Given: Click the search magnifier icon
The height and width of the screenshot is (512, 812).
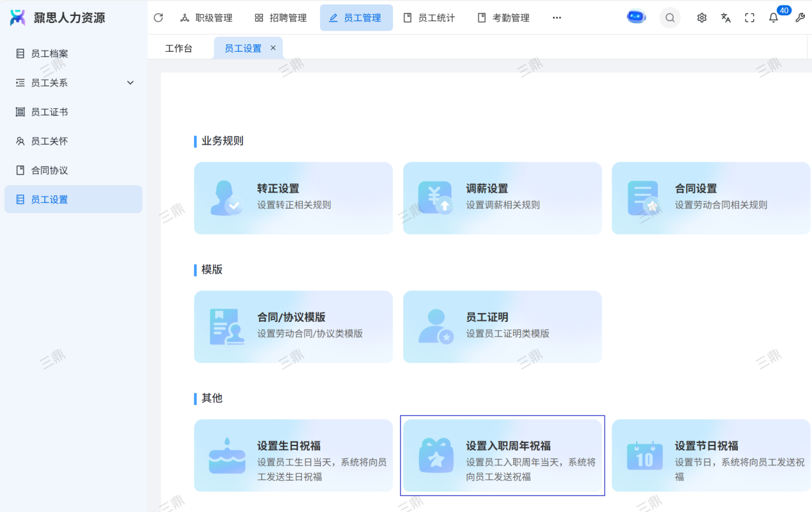Looking at the screenshot, I should click(x=670, y=18).
